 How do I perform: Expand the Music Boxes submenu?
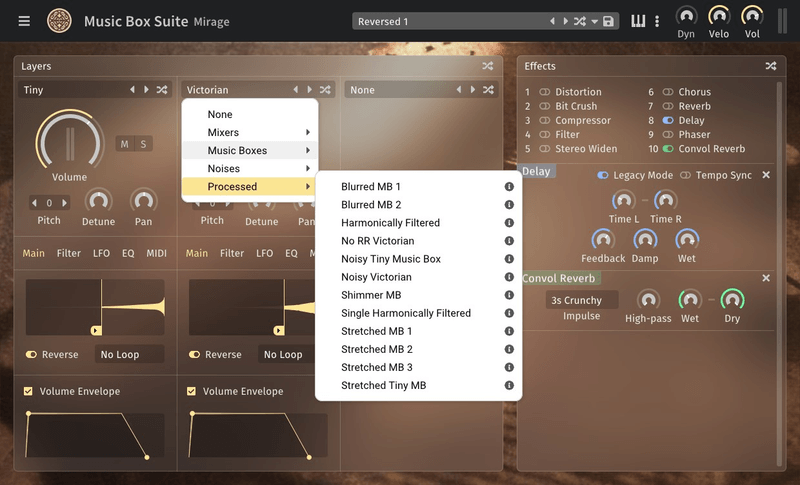point(250,150)
